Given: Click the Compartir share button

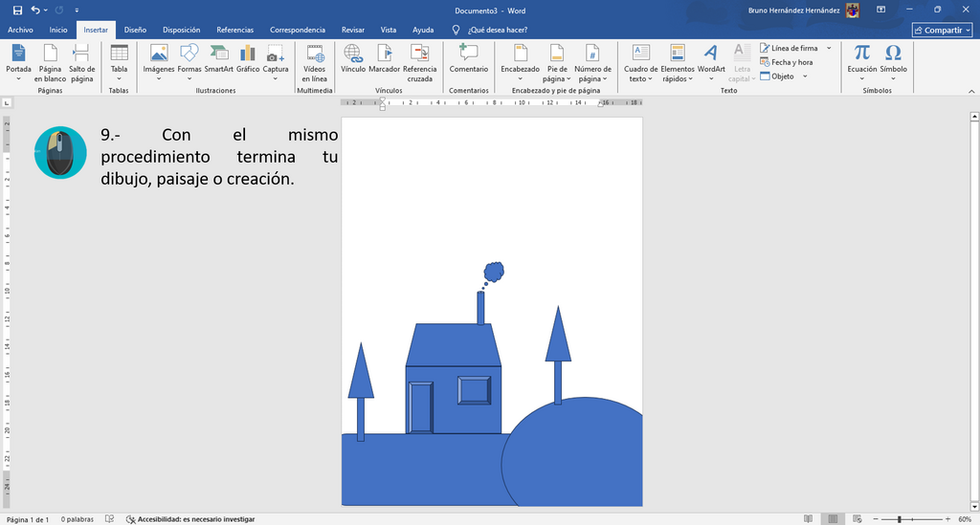Looking at the screenshot, I should [x=942, y=30].
